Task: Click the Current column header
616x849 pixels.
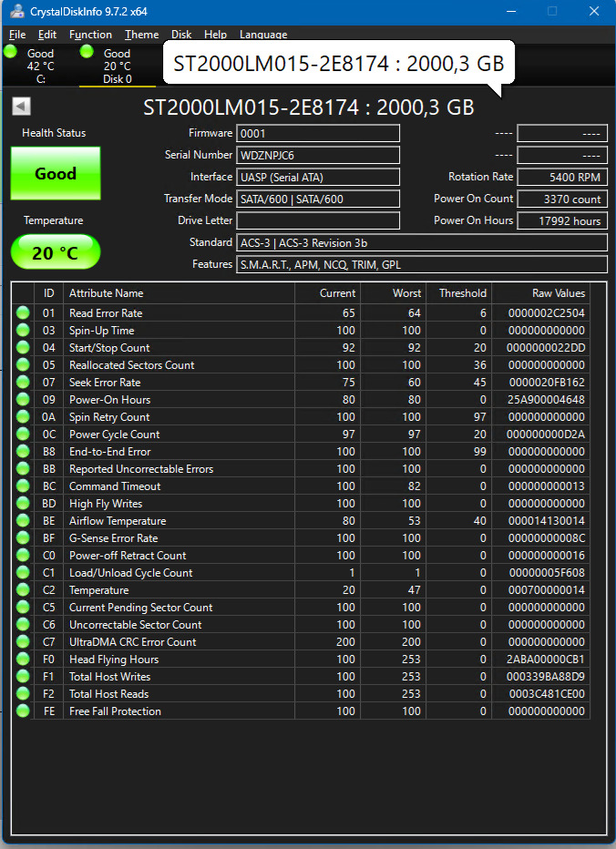Action: (x=328, y=293)
